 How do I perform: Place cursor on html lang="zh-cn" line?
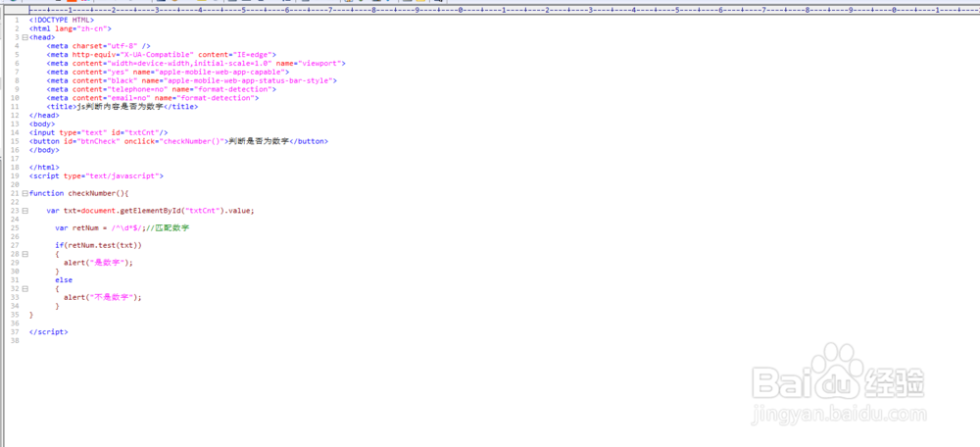pyautogui.click(x=70, y=28)
